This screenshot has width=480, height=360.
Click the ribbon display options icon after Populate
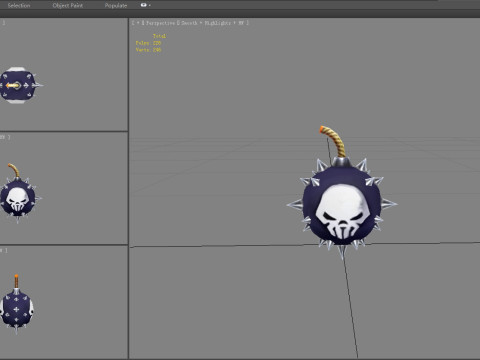(145, 5)
